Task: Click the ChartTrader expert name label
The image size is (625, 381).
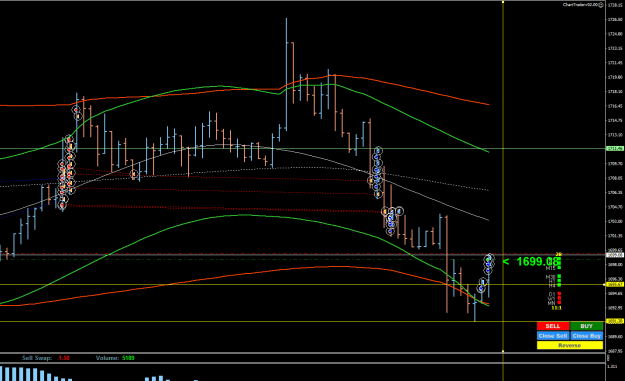Action: point(580,5)
